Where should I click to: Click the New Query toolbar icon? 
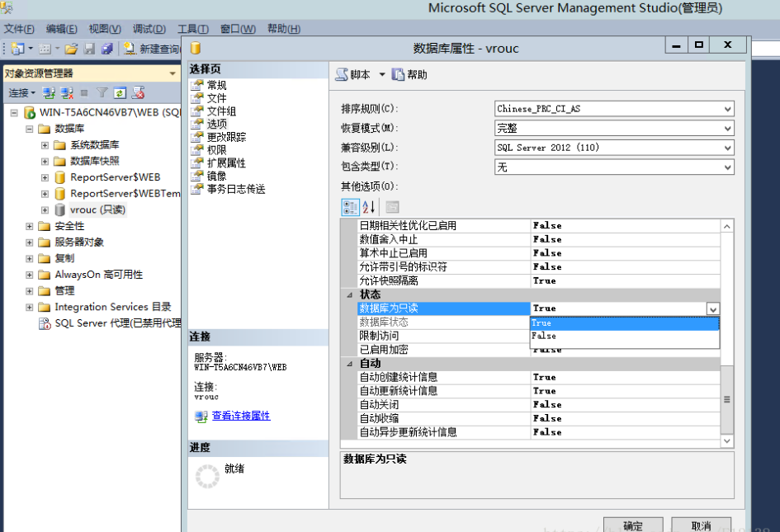point(130,48)
